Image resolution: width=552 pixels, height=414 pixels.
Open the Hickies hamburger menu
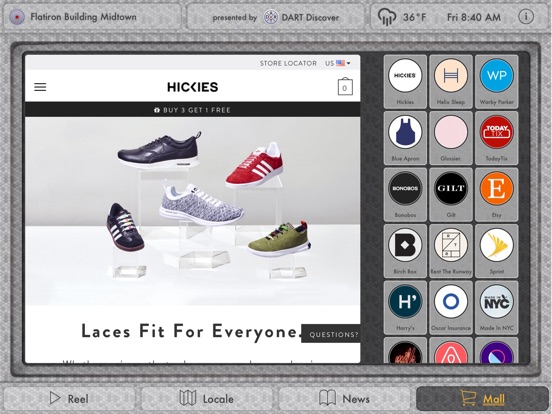[40, 87]
